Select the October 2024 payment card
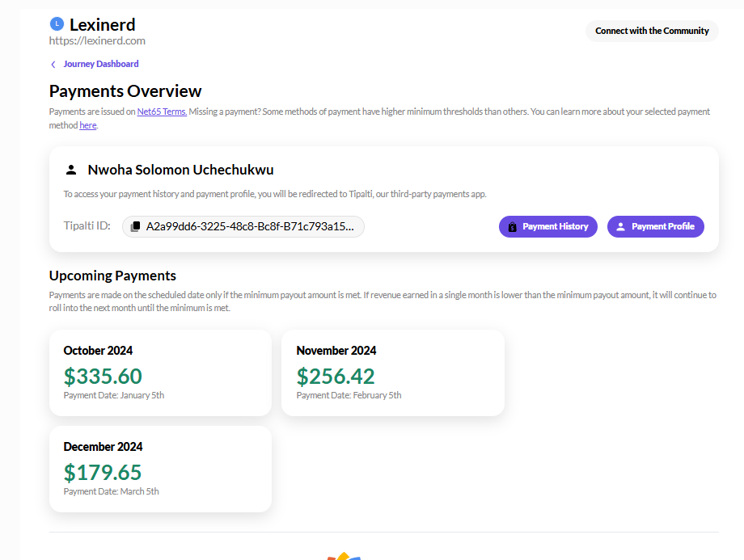The height and width of the screenshot is (560, 744). coord(160,373)
